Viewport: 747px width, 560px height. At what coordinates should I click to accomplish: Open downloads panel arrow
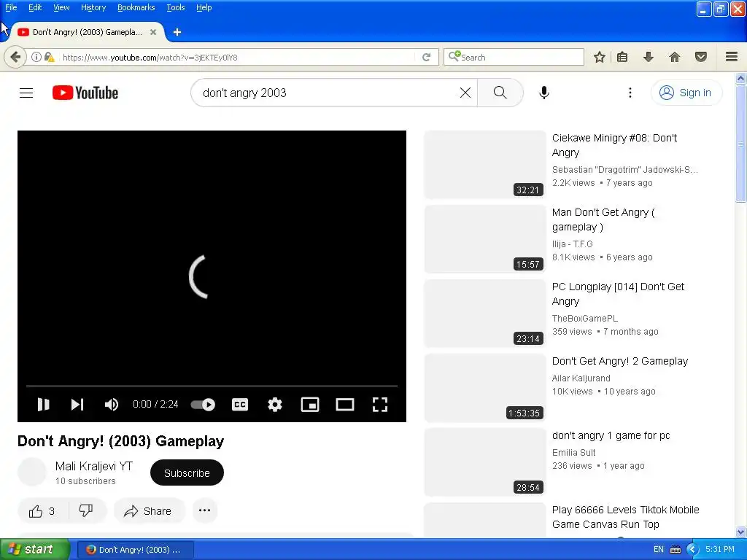pos(648,57)
